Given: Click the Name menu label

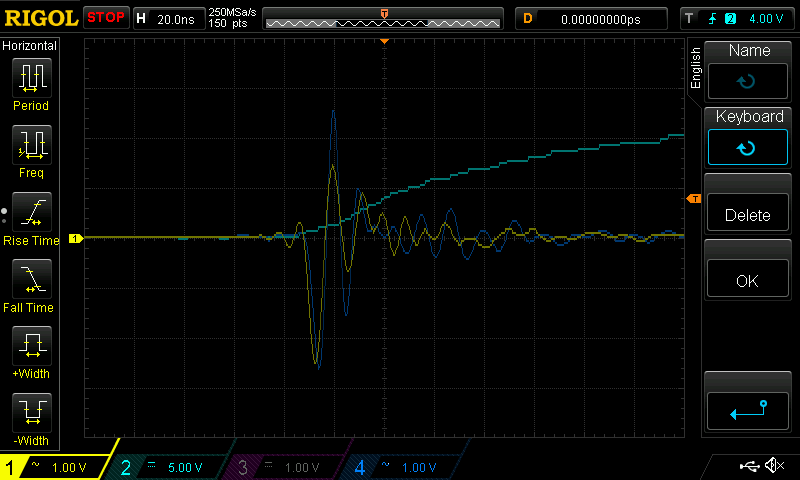Looking at the screenshot, I should [x=749, y=50].
